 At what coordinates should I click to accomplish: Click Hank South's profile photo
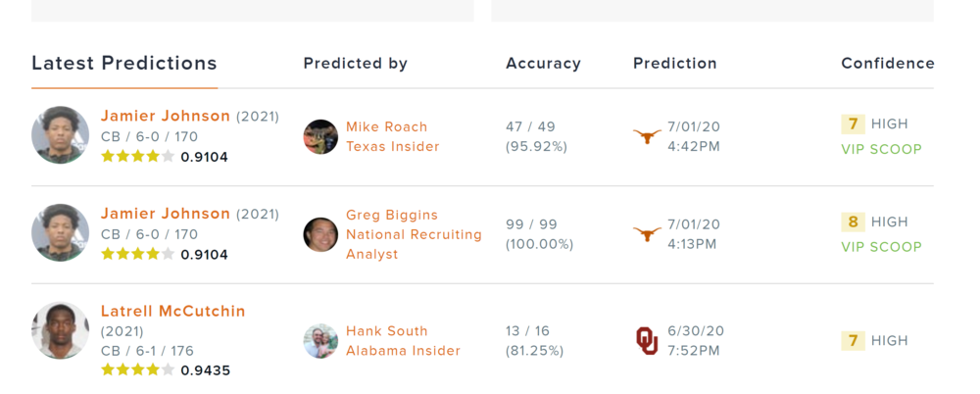320,341
